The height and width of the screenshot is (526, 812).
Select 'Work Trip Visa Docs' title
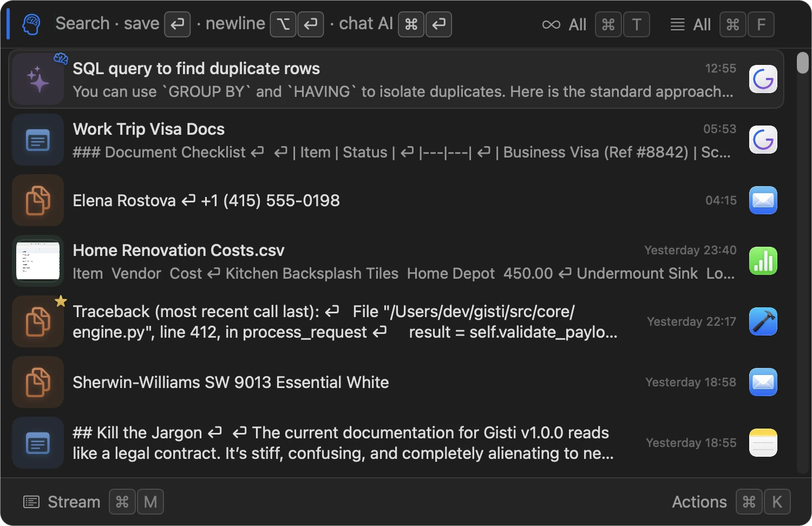[x=149, y=129]
